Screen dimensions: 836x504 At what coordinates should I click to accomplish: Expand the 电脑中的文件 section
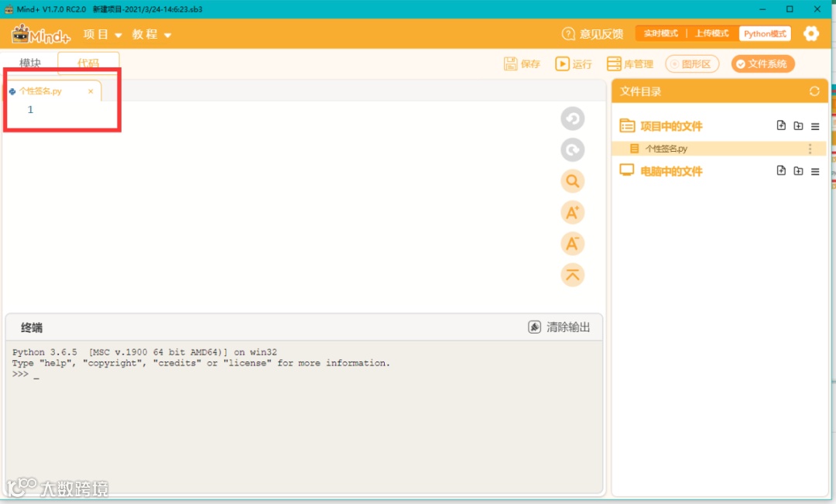pos(671,171)
